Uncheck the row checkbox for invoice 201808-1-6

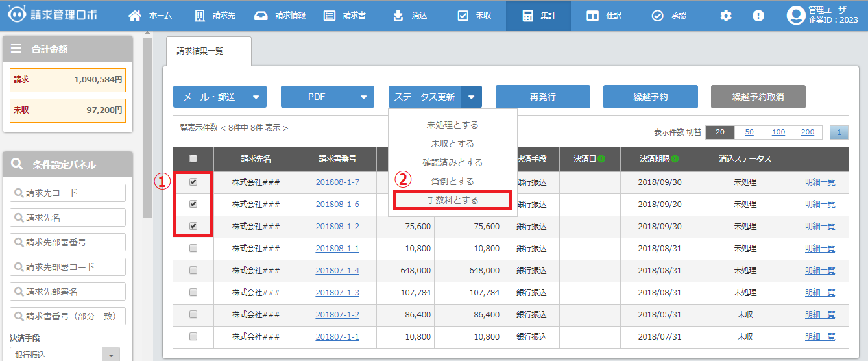(x=193, y=205)
